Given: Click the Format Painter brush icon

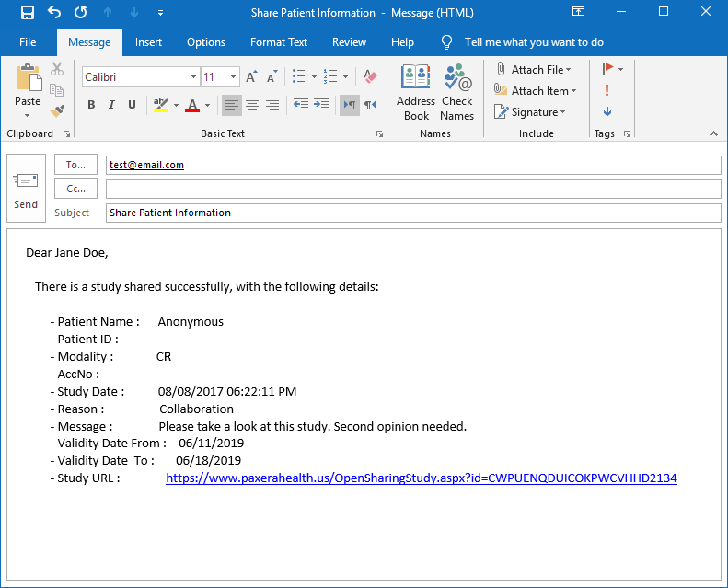Looking at the screenshot, I should (x=58, y=111).
